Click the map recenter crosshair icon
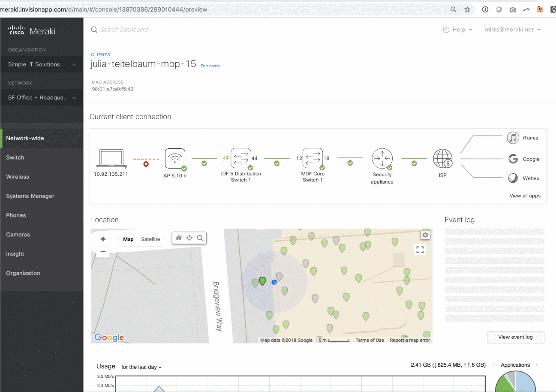The image size is (556, 392). tap(189, 238)
